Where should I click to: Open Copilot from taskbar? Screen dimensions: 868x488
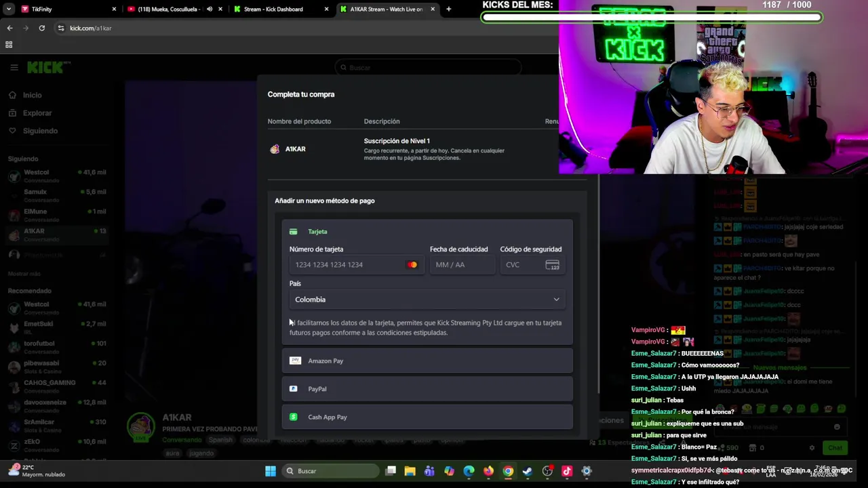[449, 471]
